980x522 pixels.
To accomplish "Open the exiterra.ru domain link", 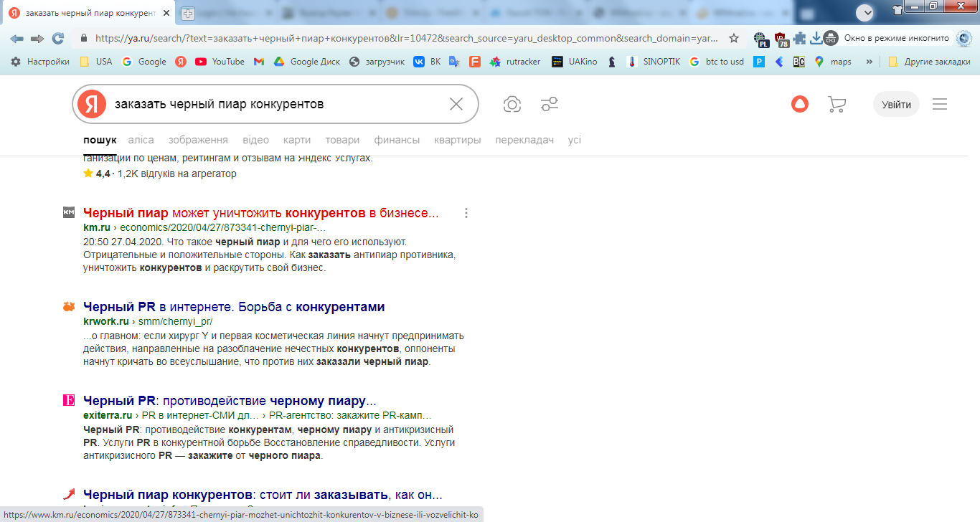I will pos(108,415).
